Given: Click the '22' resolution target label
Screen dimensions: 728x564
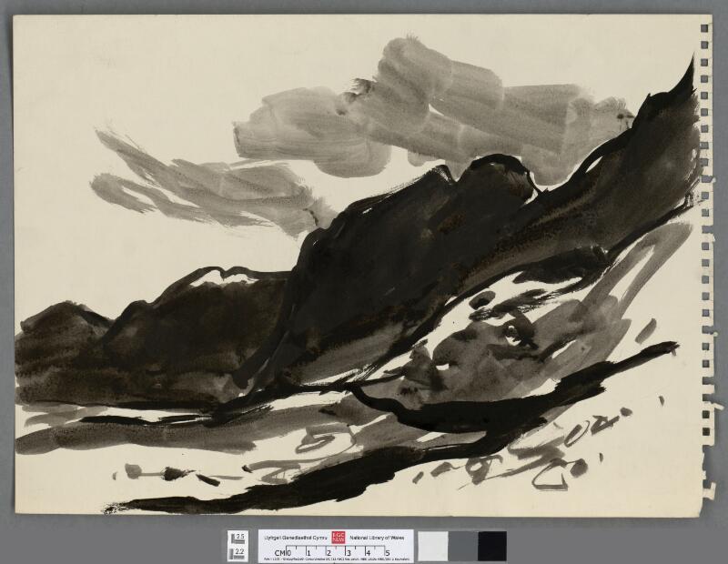Looking at the screenshot, I should [x=239, y=552].
